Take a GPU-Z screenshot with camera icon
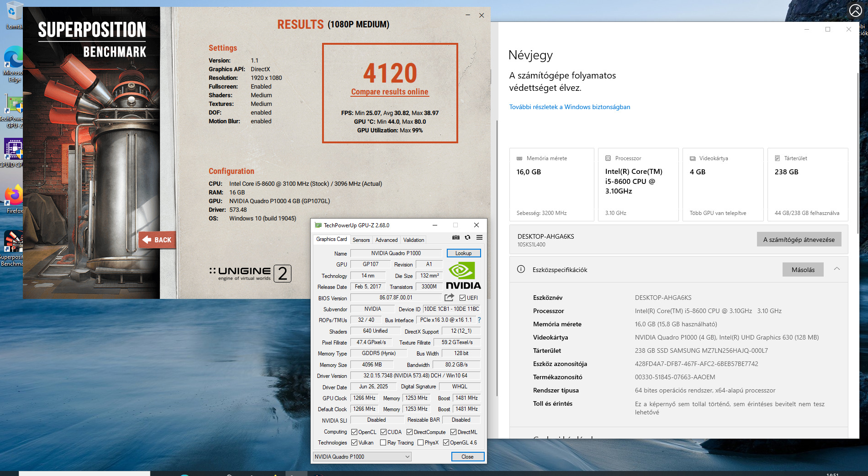868x476 pixels. (x=456, y=237)
